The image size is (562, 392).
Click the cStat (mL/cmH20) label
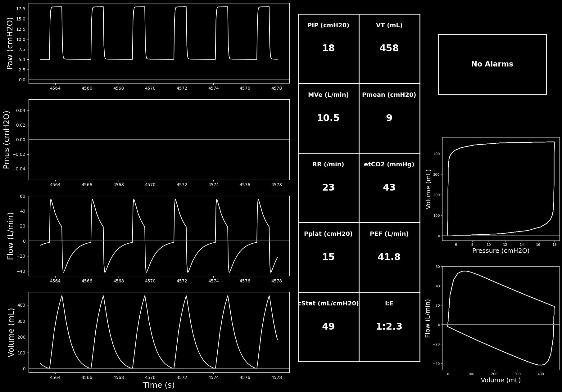tap(328, 304)
